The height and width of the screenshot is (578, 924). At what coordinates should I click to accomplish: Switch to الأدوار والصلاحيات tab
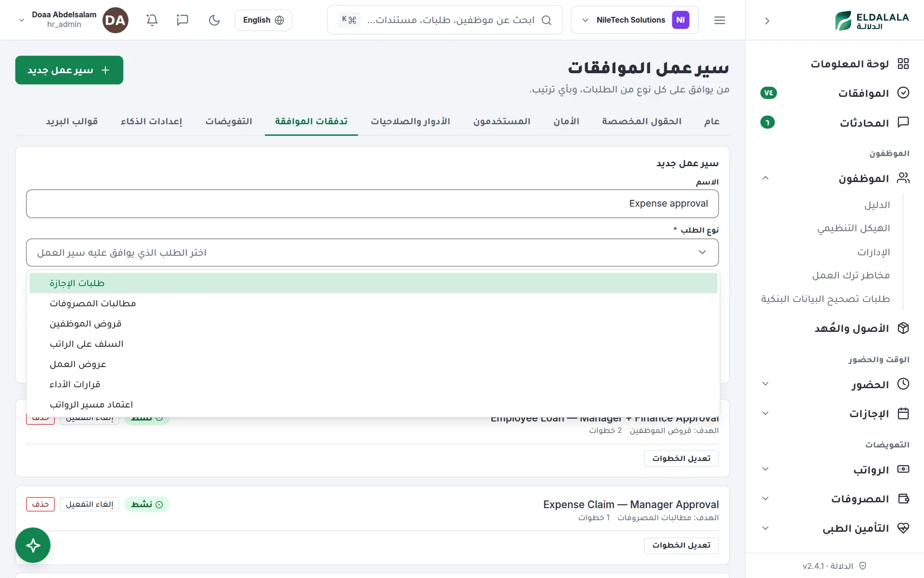click(410, 121)
